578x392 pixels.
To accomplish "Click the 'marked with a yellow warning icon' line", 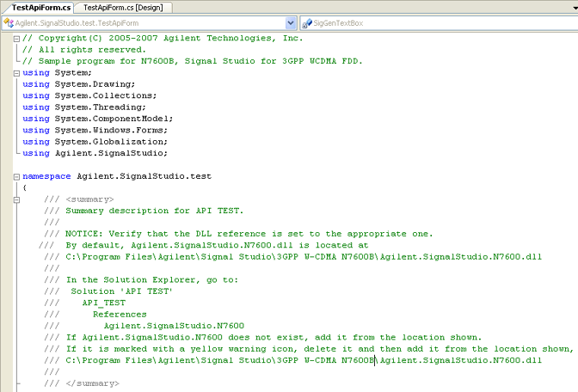I will (309, 349).
